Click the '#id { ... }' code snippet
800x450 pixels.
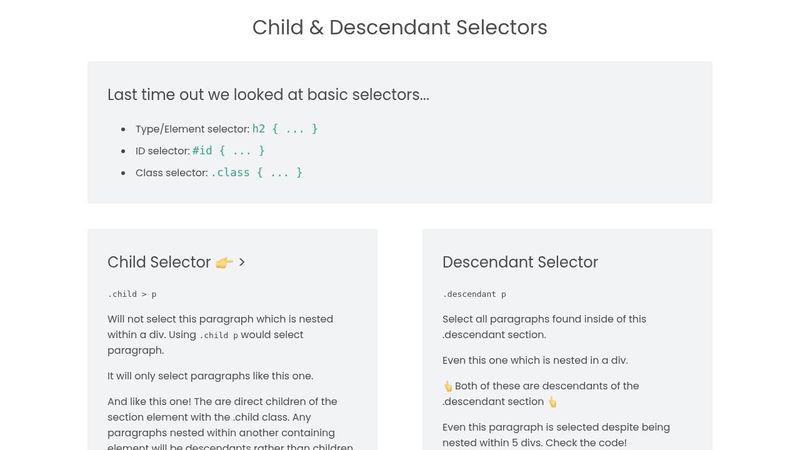point(229,151)
